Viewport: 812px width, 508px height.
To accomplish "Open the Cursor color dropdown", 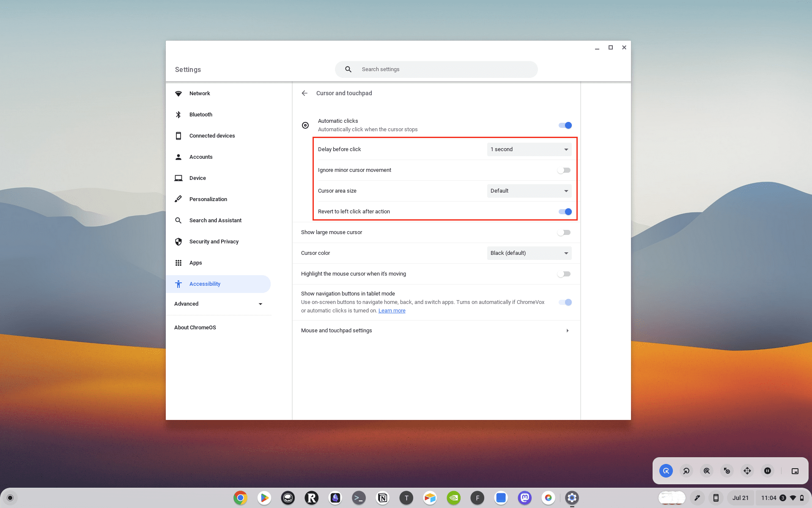I will tap(529, 253).
